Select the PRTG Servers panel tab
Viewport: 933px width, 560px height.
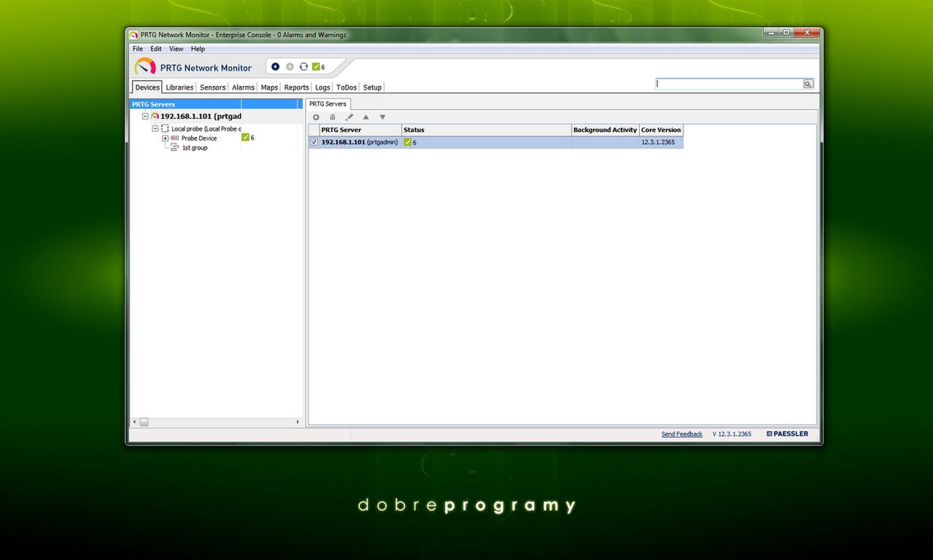[x=328, y=104]
